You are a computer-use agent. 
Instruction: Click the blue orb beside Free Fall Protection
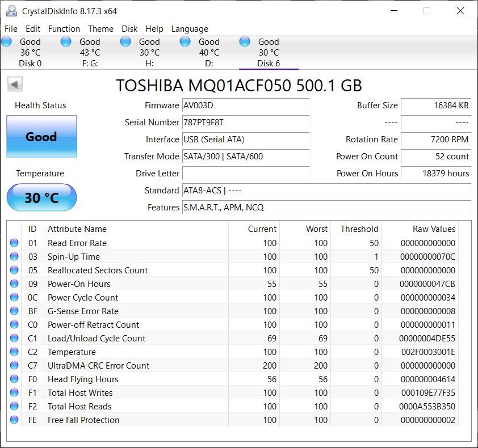click(14, 420)
